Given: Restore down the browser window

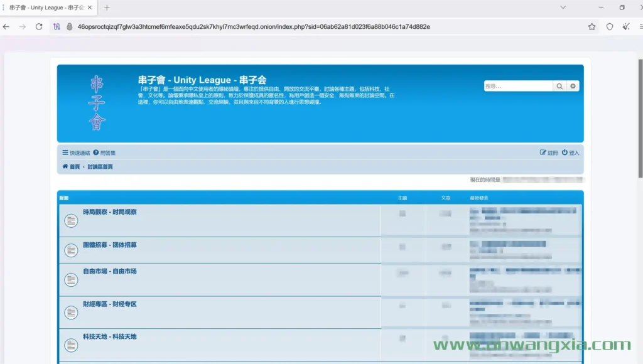Looking at the screenshot, I should coord(622,8).
